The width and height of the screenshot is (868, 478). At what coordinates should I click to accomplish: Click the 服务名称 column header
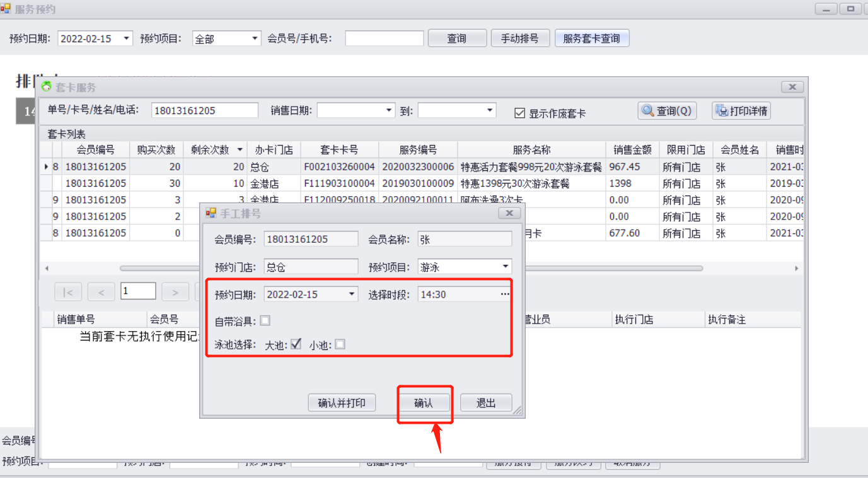pyautogui.click(x=532, y=150)
